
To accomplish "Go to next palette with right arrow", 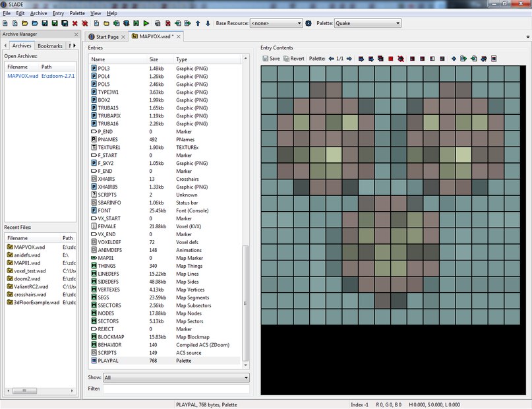I will [349, 59].
